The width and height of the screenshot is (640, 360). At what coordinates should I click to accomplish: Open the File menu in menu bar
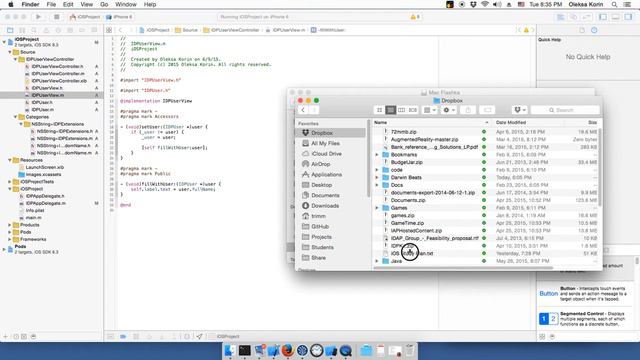(51, 4)
